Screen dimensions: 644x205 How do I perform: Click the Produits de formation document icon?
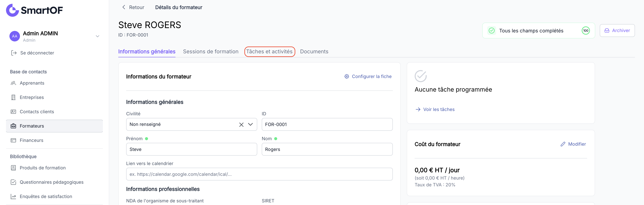pyautogui.click(x=13, y=168)
